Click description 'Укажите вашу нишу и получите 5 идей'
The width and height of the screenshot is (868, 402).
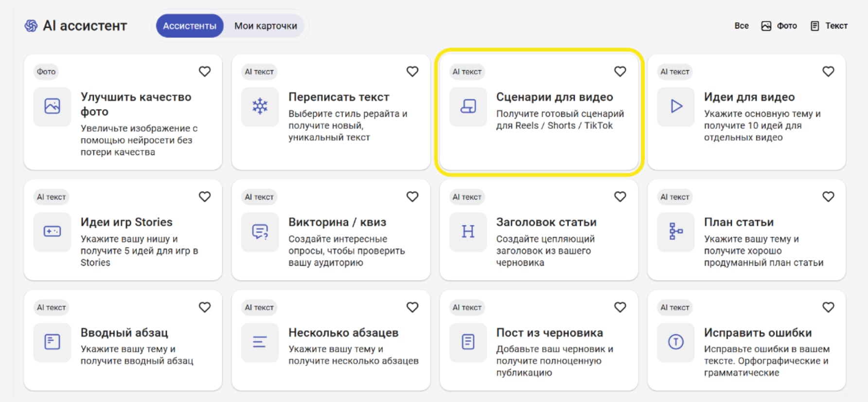[139, 251]
